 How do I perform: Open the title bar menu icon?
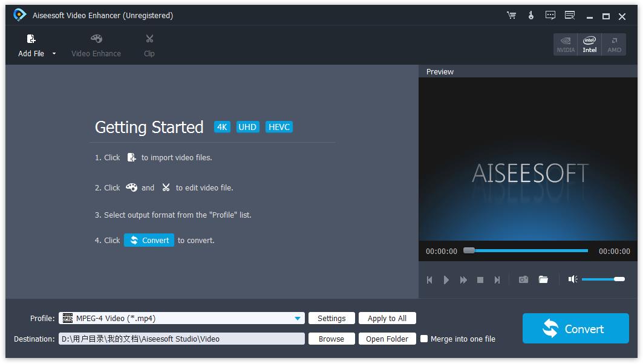pos(569,16)
